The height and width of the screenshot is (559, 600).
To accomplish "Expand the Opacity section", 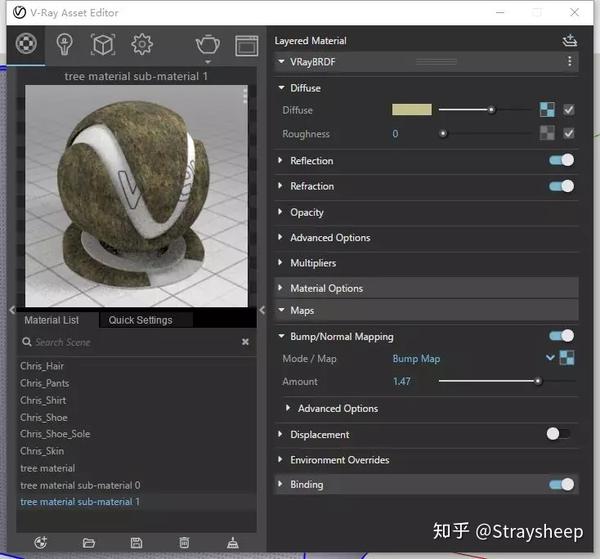I will [280, 212].
